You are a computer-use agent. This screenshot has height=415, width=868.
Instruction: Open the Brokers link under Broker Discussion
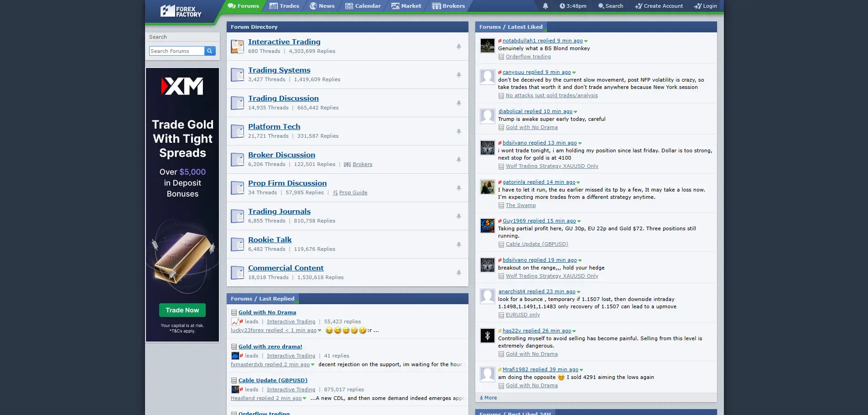tap(362, 164)
